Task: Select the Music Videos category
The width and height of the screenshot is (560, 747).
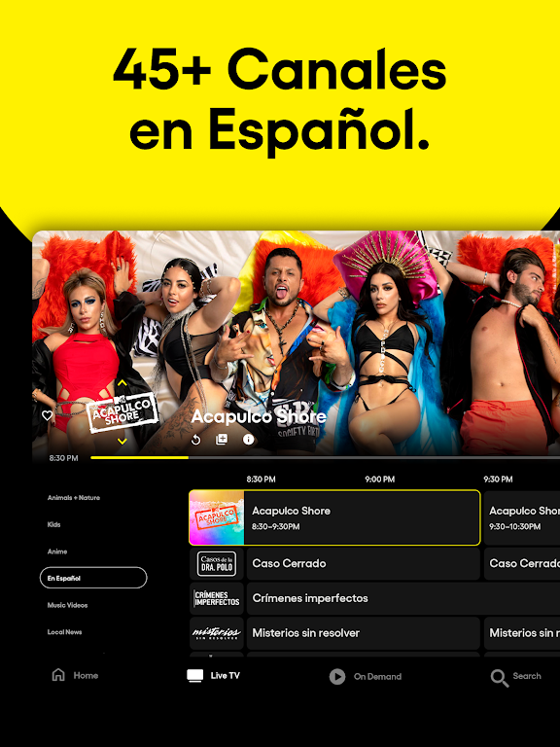Action: click(x=68, y=605)
